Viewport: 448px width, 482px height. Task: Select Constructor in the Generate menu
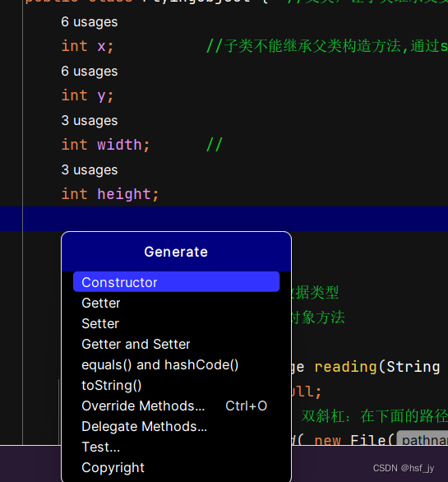click(x=176, y=282)
